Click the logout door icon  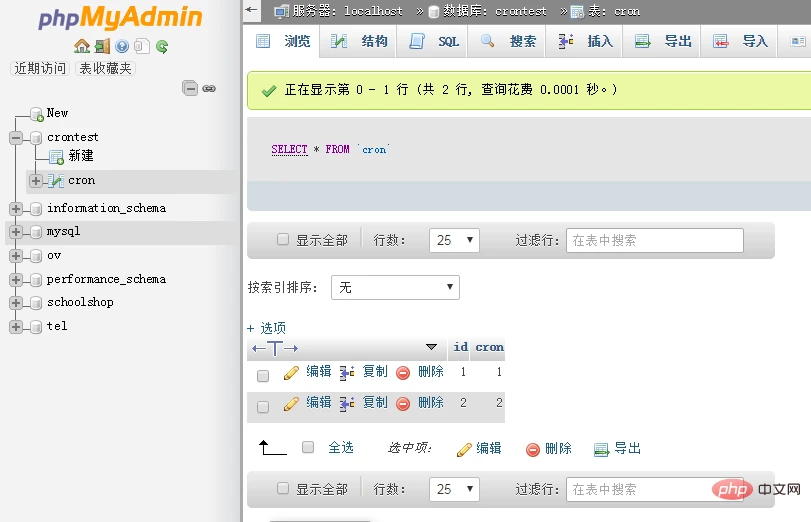coord(102,46)
